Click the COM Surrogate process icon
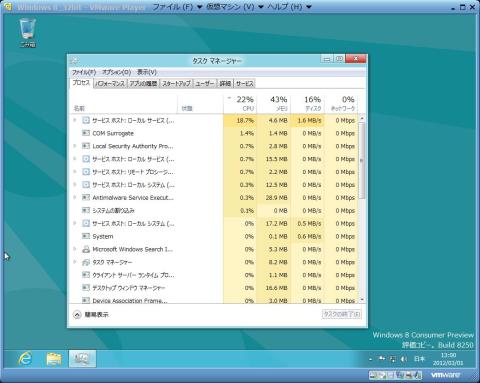 (86, 133)
